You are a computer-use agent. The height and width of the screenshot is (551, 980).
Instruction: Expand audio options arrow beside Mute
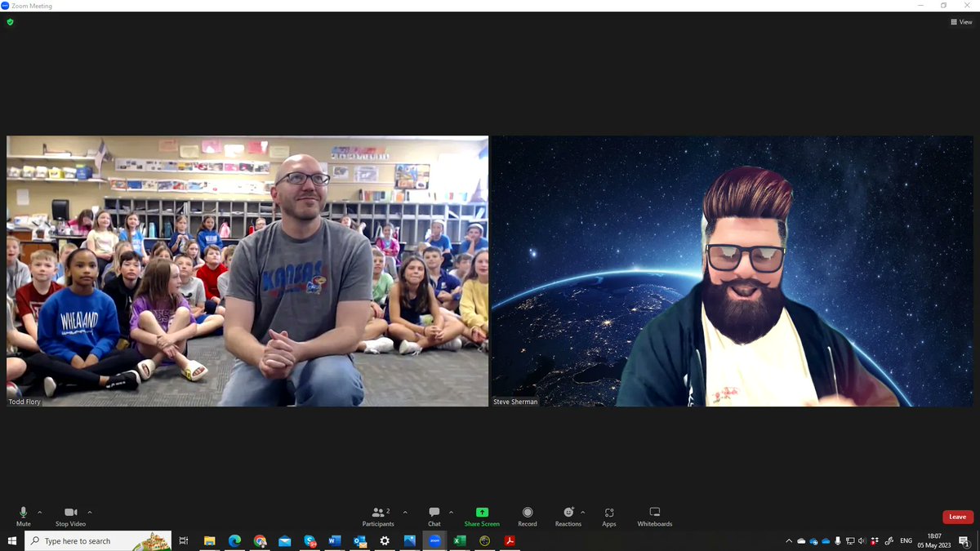(40, 513)
